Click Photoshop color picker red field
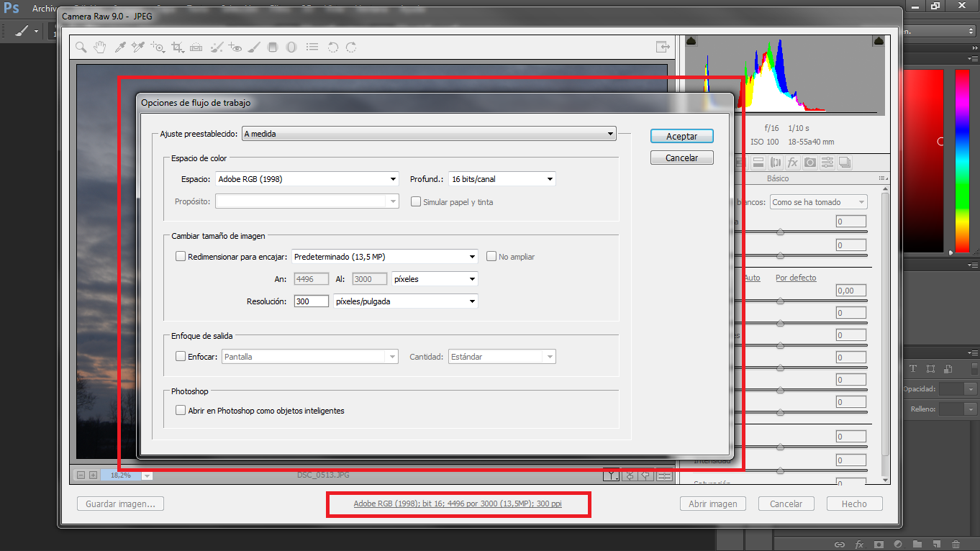This screenshot has width=980, height=551. (x=924, y=161)
